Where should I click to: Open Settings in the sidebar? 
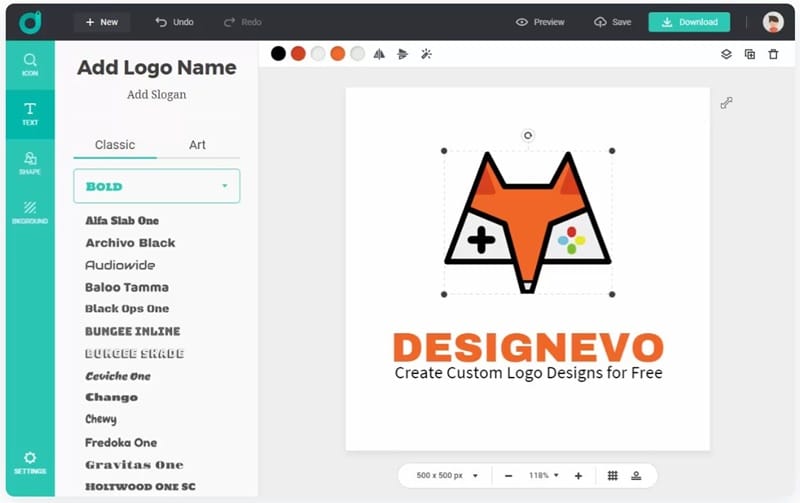tap(30, 463)
